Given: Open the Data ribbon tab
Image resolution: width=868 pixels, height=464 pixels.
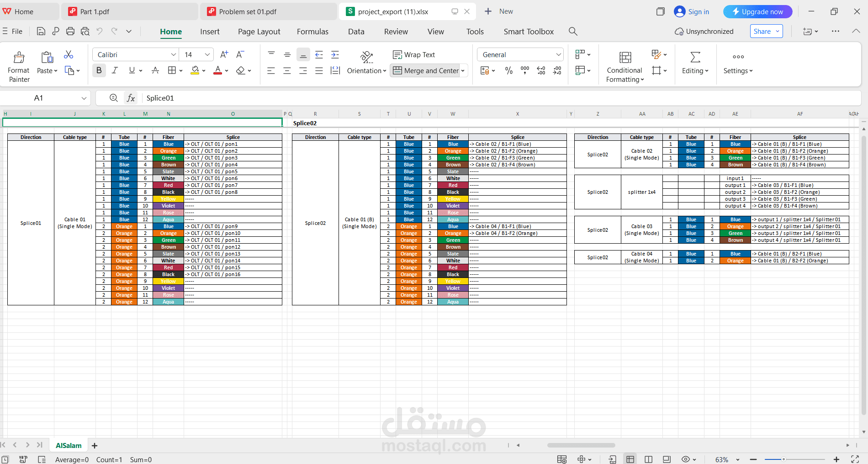Looking at the screenshot, I should point(356,32).
